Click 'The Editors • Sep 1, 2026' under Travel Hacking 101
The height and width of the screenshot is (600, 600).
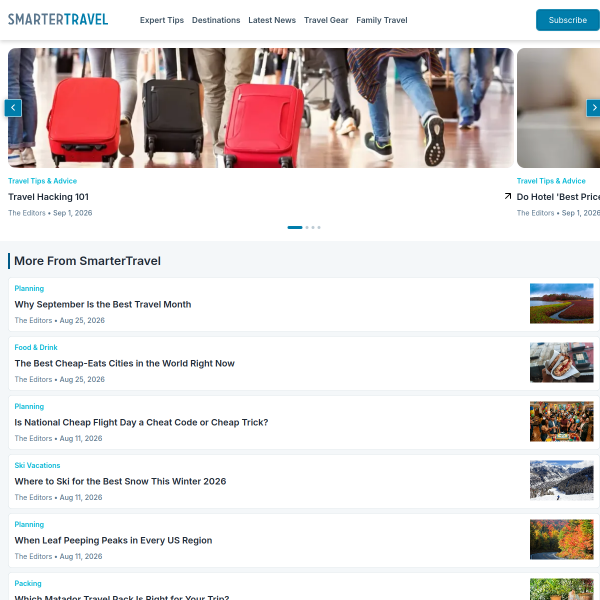tap(50, 213)
